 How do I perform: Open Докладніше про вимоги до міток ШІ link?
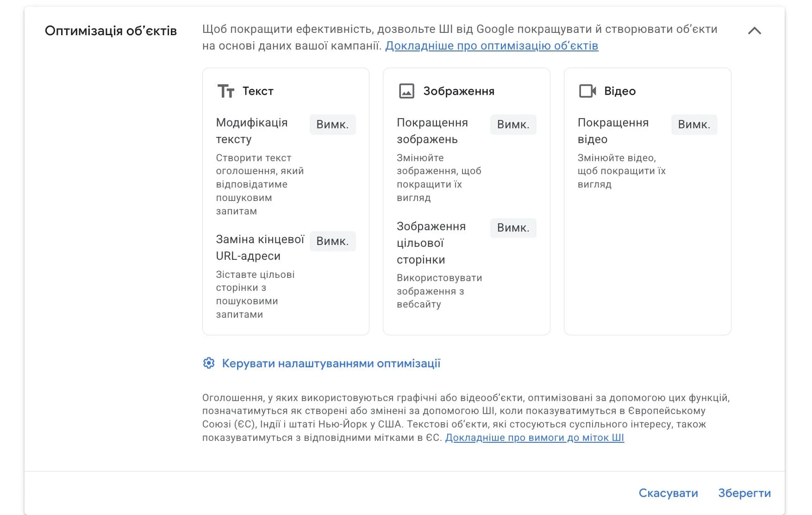click(x=535, y=438)
